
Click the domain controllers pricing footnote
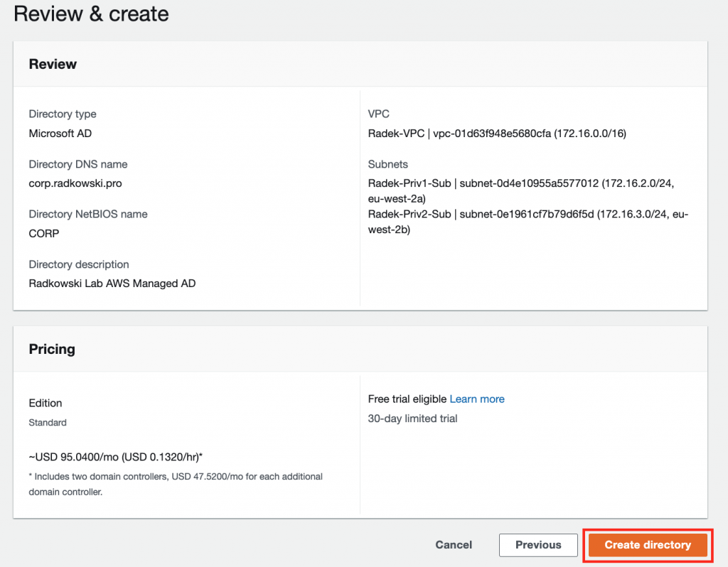point(176,484)
